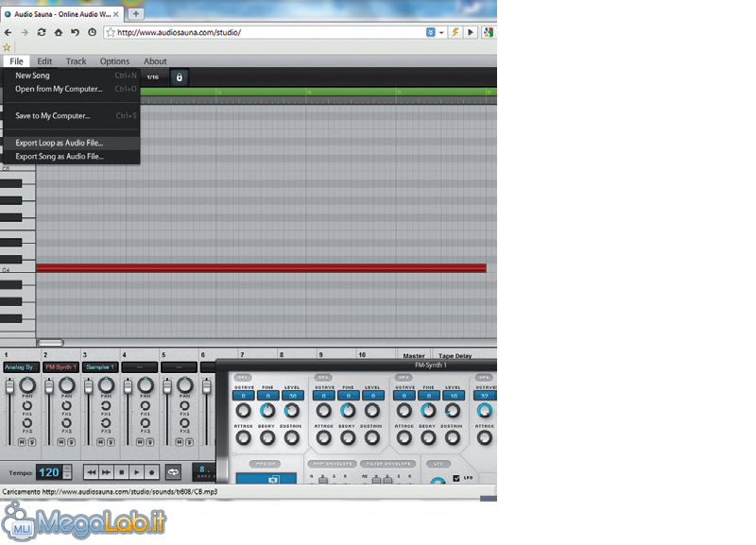Screen dimensions: 756x545
Task: Increase tempo with up arrow
Action: coord(67,468)
